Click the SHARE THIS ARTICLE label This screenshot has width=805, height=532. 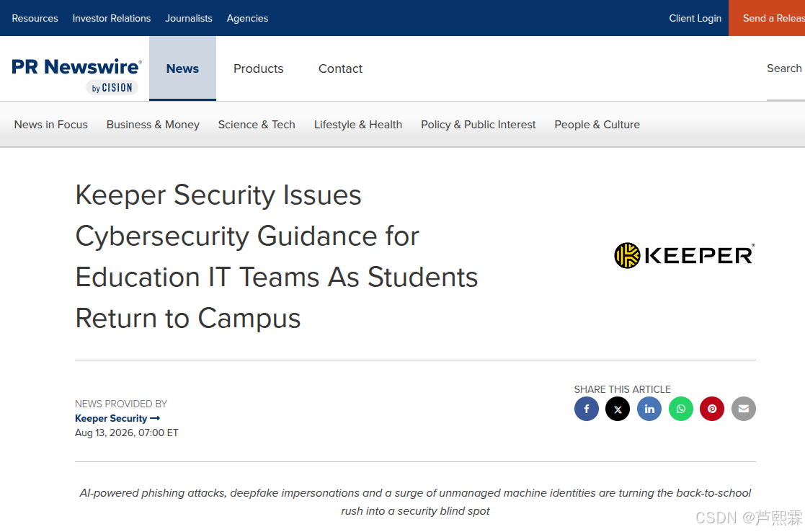[x=622, y=389]
